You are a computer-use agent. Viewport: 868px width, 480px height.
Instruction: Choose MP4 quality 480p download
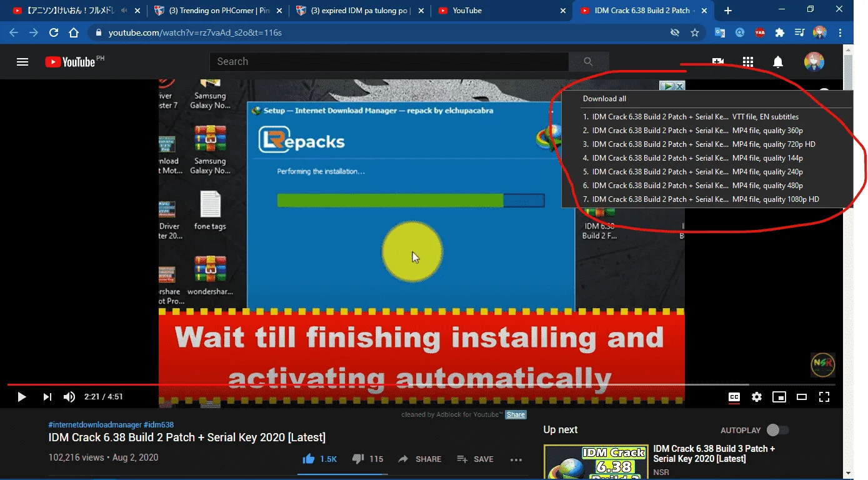pos(707,186)
